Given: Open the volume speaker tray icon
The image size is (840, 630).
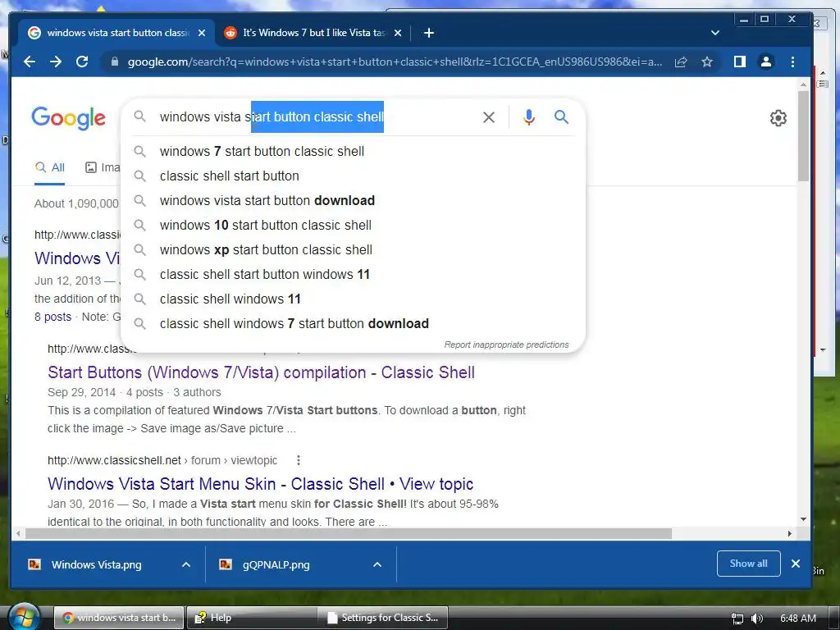Looking at the screenshot, I should [x=757, y=619].
